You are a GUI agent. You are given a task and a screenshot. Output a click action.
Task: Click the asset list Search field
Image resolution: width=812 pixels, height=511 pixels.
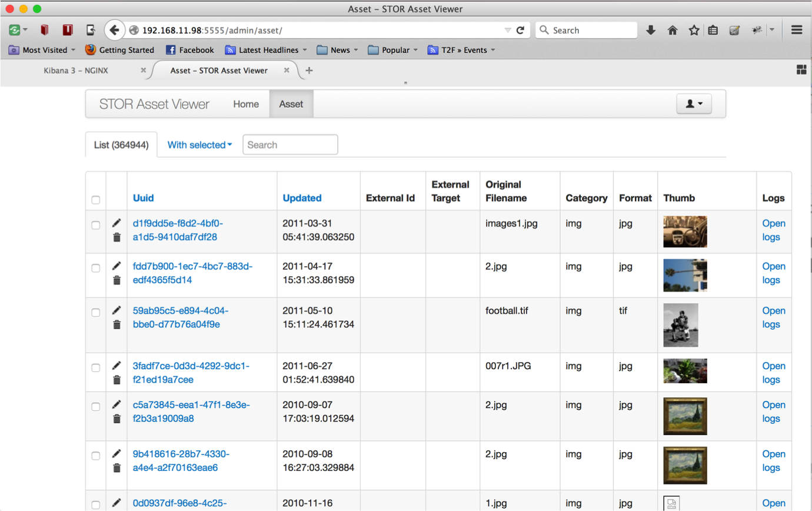click(290, 145)
